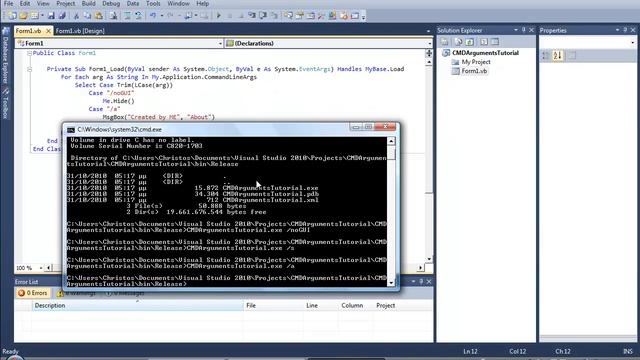Click Solution Explorer Show All Files icon
The image size is (640, 360).
[458, 42]
